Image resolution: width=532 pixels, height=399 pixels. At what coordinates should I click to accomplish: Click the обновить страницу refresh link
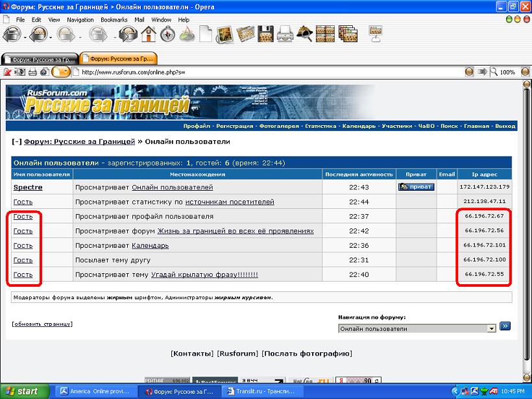[42, 324]
